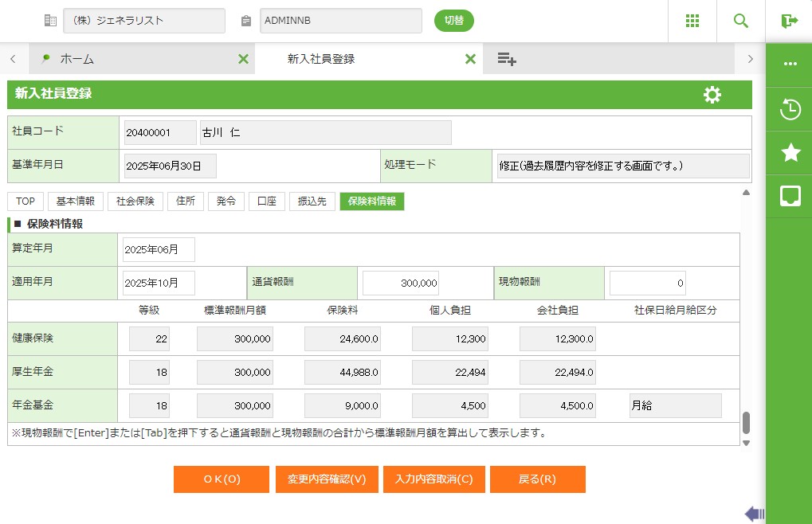Open the three-dots more menu in sidebar
The image size is (812, 524).
(790, 65)
